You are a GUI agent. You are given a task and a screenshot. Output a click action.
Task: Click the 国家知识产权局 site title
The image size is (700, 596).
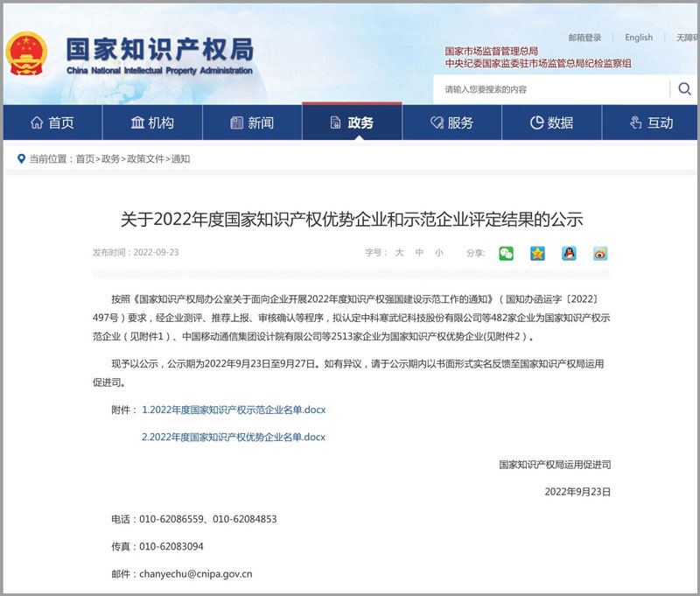pos(160,49)
